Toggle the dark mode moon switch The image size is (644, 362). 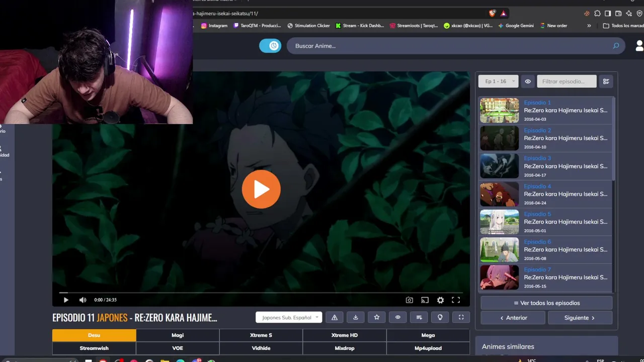pyautogui.click(x=270, y=46)
